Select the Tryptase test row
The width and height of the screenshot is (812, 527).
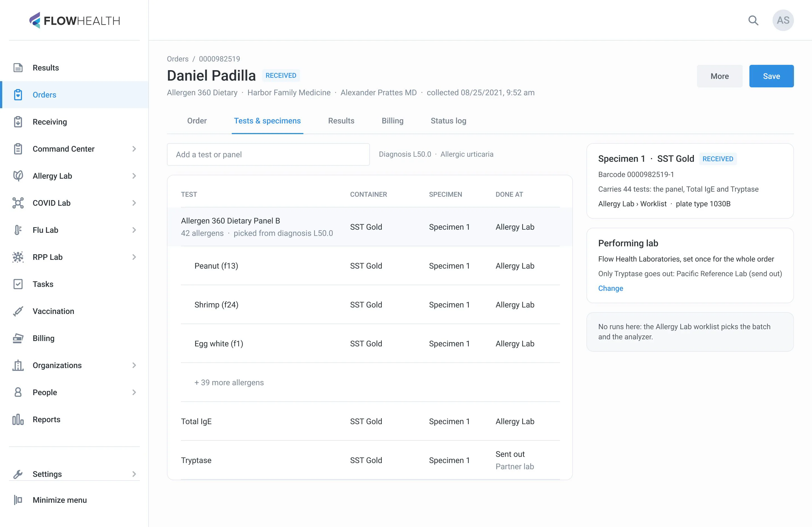coord(370,460)
